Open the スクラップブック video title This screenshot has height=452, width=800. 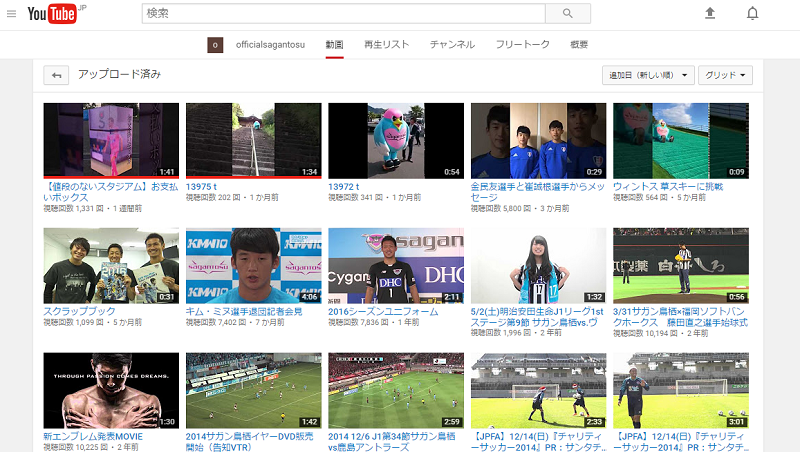pos(74,311)
